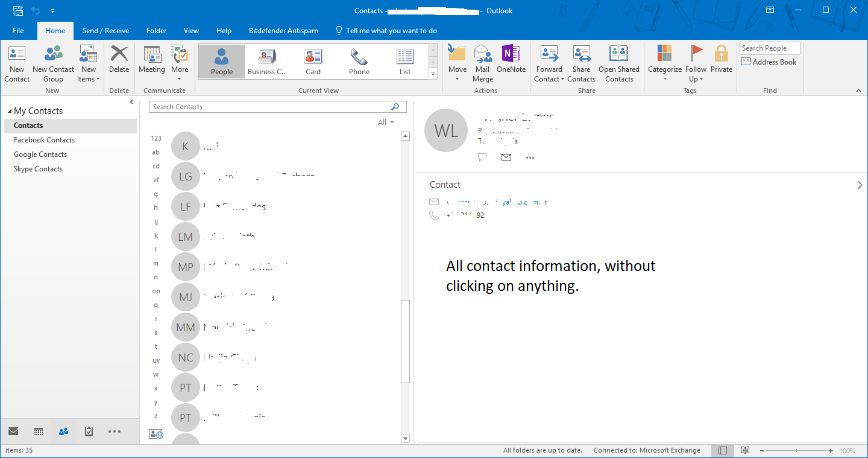Screen dimensions: 868x458
Task: Jump to contacts under uv
Action: [x=156, y=361]
